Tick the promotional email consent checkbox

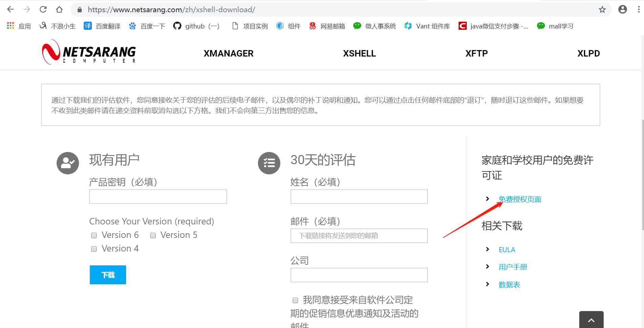(x=295, y=300)
